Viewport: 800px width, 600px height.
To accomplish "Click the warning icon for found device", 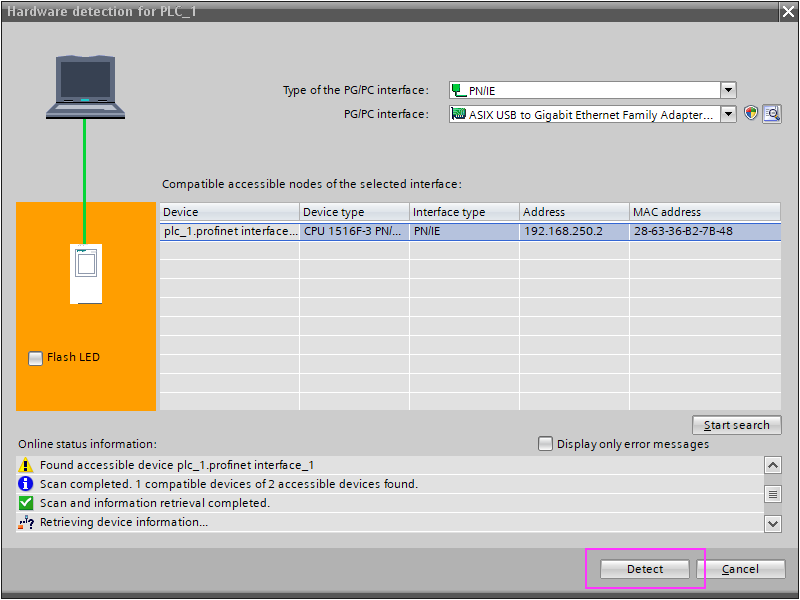I will pos(25,465).
